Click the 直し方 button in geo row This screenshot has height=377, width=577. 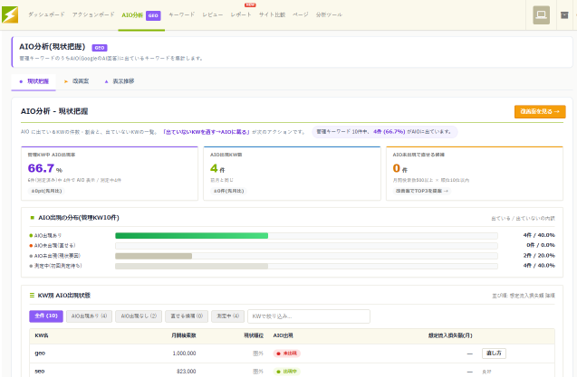(494, 353)
